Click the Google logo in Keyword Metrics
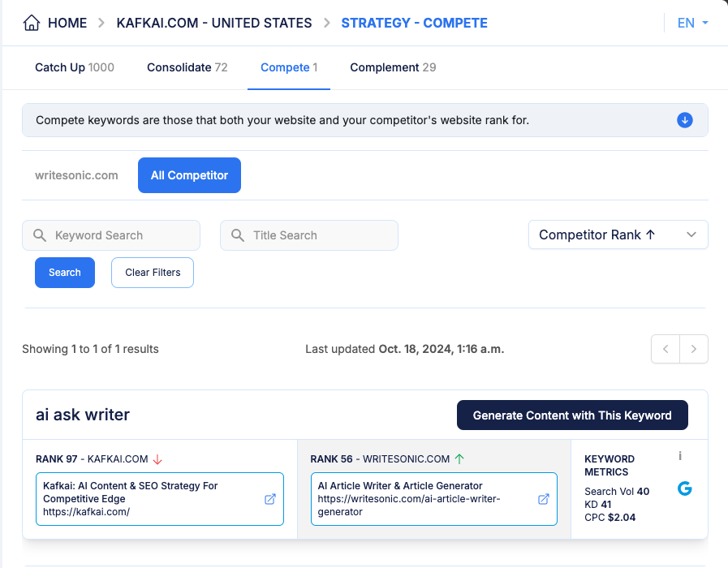Screen dimensions: 728x568 coord(684,488)
